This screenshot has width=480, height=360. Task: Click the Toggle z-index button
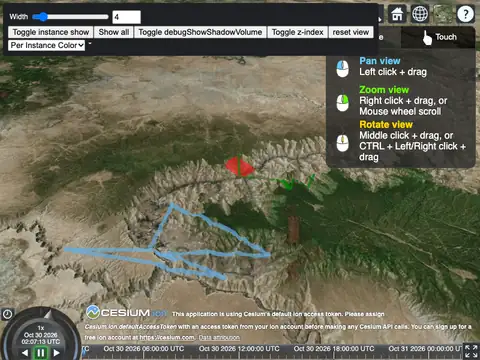click(x=297, y=32)
